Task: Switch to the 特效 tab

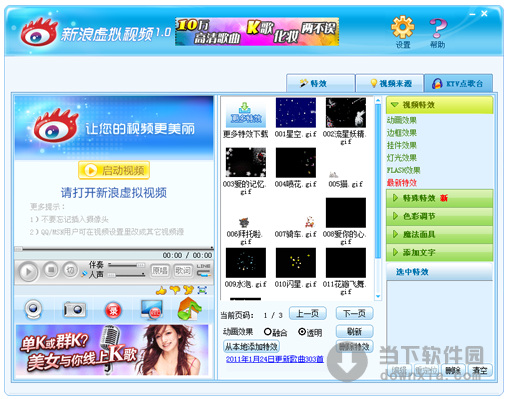Action: click(x=320, y=83)
